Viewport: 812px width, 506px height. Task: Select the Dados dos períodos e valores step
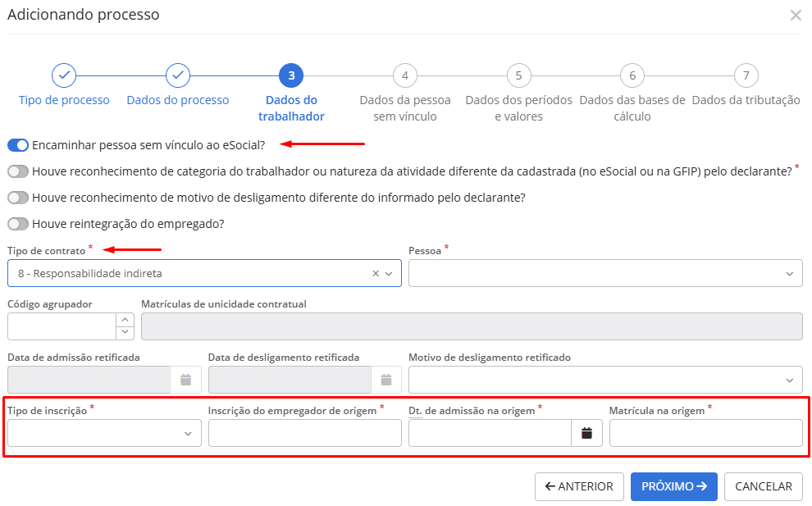click(x=518, y=75)
